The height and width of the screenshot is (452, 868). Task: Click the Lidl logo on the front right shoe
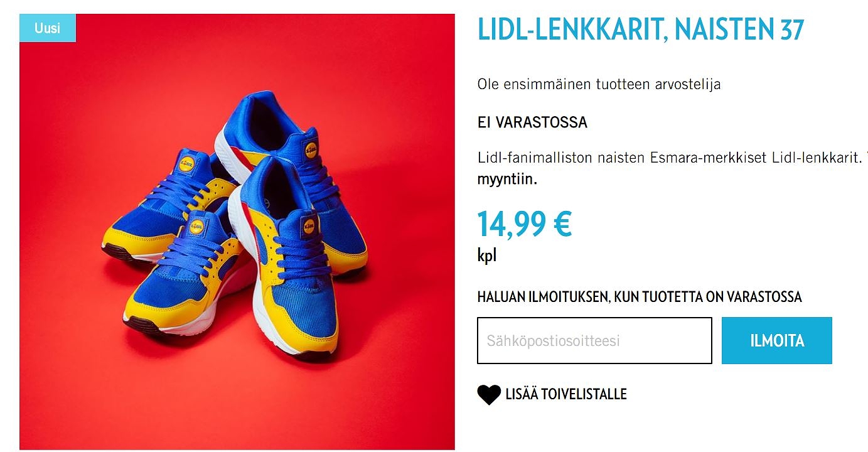click(308, 225)
